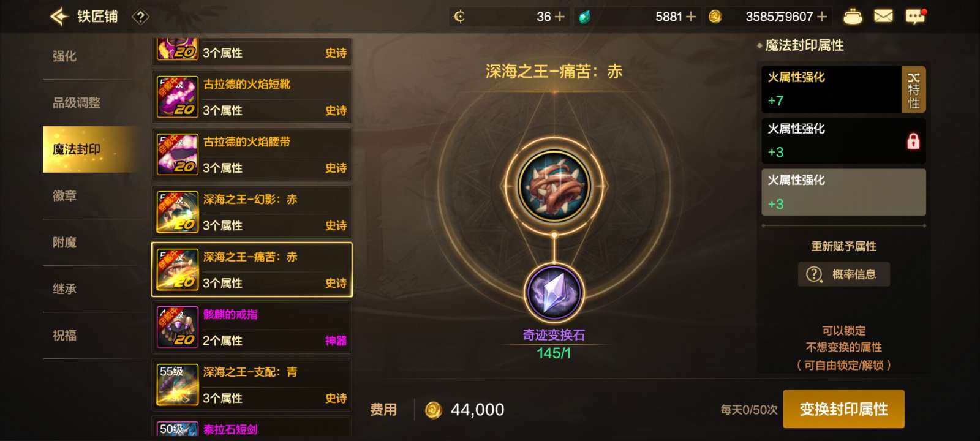Open the 附魔 tab
The image size is (980, 441).
click(x=64, y=243)
